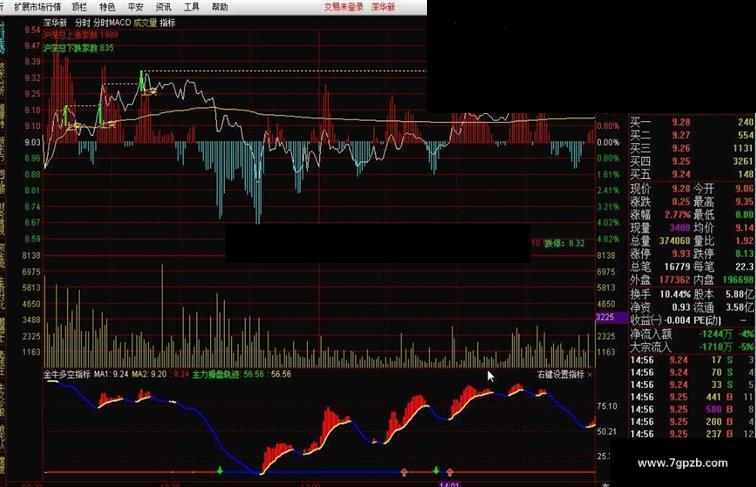Click the 现价 value 9.28

681,189
